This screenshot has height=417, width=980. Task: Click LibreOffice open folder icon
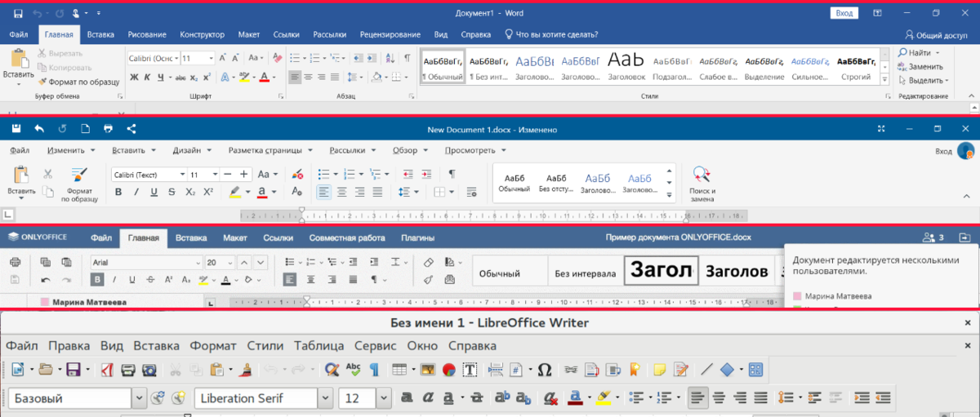(46, 370)
